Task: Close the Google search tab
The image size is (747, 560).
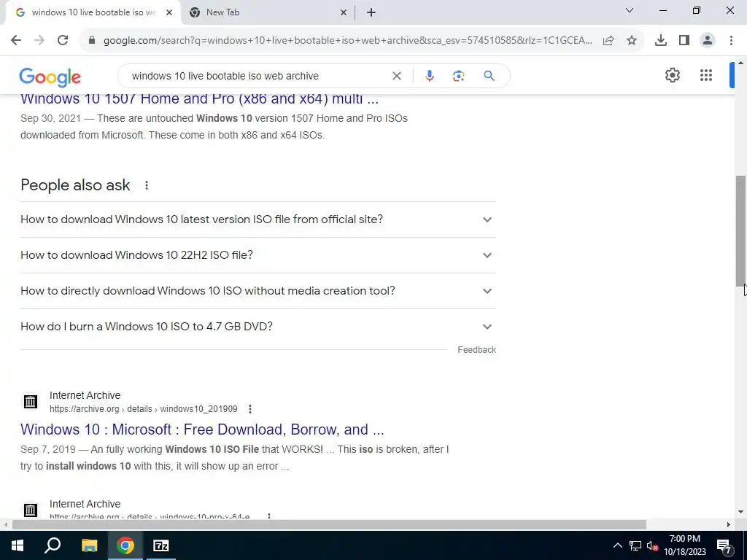Action: pyautogui.click(x=169, y=13)
